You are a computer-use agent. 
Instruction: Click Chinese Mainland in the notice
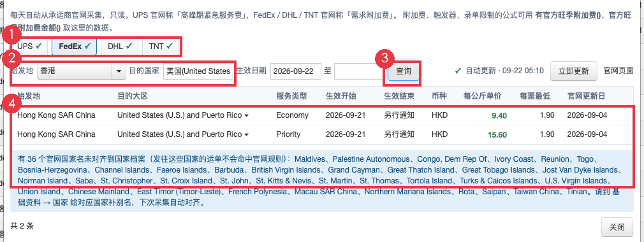pos(99,192)
